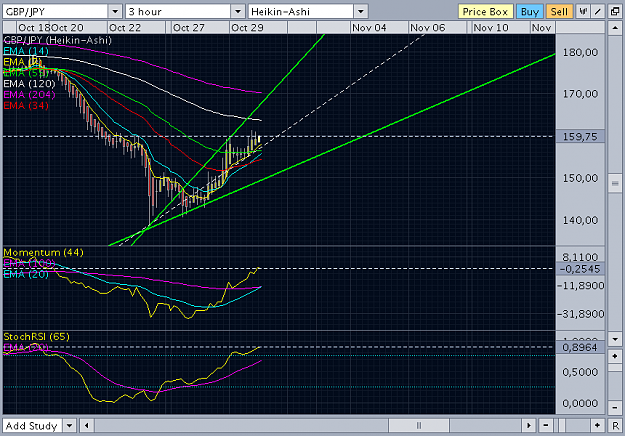
Task: Click the vertical scrollbar up arrow
Action: click(x=615, y=28)
